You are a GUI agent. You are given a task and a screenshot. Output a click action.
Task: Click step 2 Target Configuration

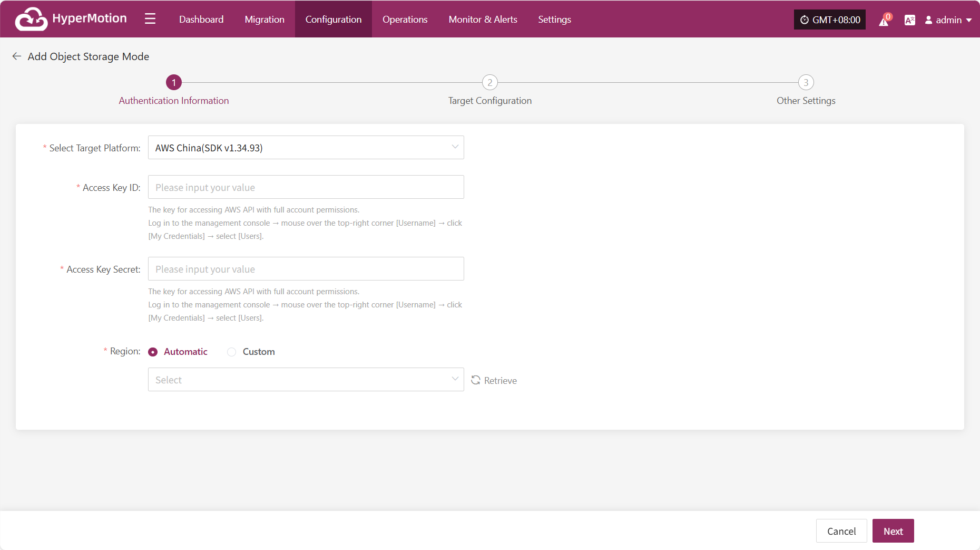point(490,91)
